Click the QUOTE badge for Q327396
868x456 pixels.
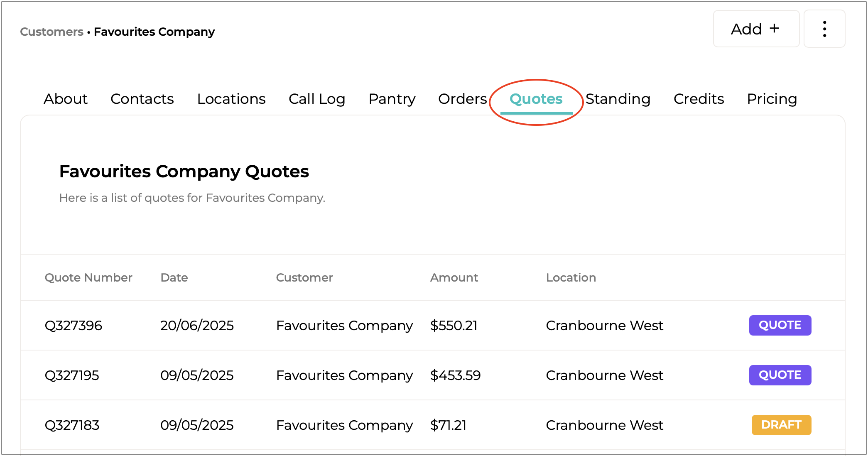[x=780, y=325]
